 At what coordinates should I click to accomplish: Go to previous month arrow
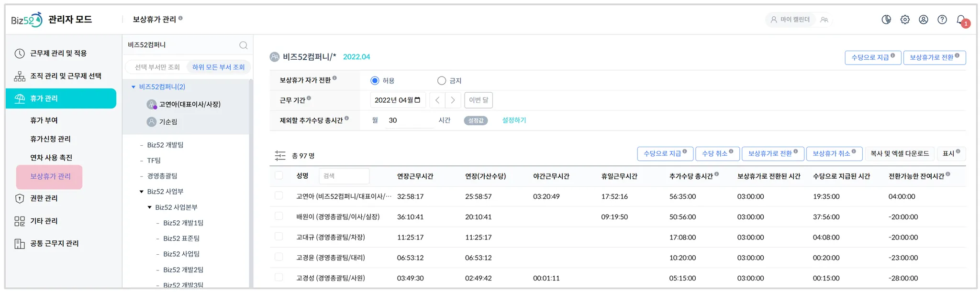tap(437, 100)
